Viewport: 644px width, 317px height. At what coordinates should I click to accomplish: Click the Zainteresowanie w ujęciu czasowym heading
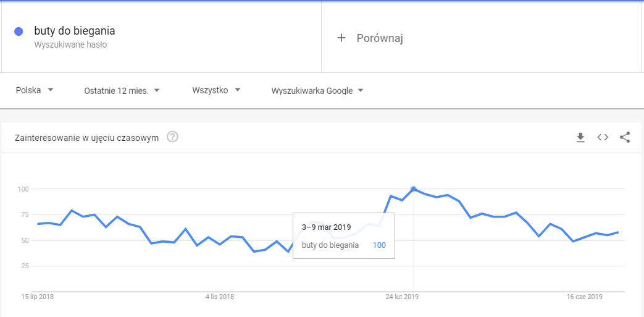pyautogui.click(x=86, y=137)
